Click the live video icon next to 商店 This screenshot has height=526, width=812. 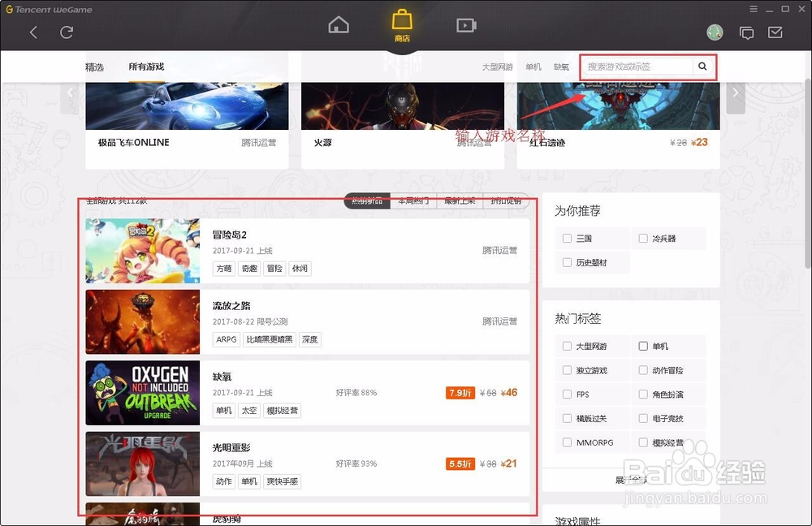(466, 25)
